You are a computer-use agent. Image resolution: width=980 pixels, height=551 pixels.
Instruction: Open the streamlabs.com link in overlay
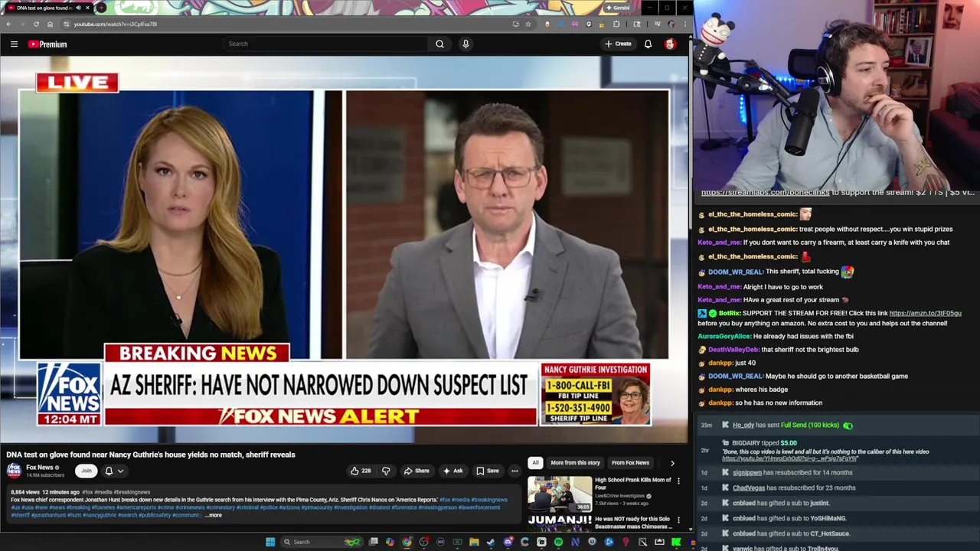click(765, 193)
